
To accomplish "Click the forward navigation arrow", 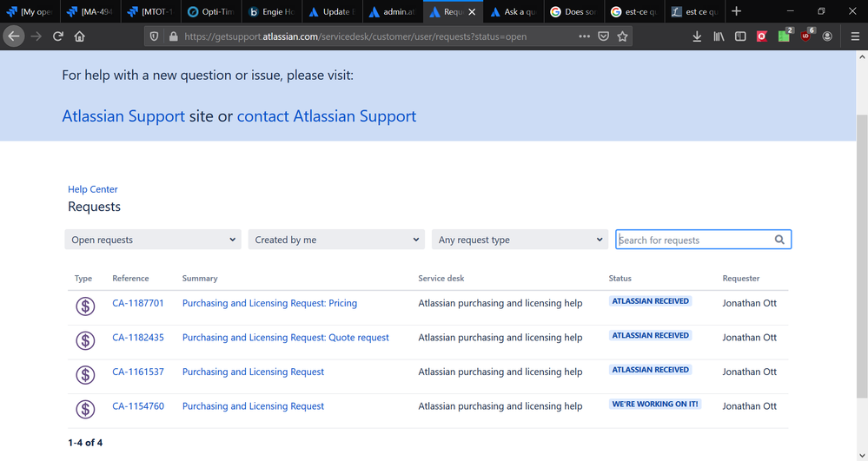I will (36, 36).
